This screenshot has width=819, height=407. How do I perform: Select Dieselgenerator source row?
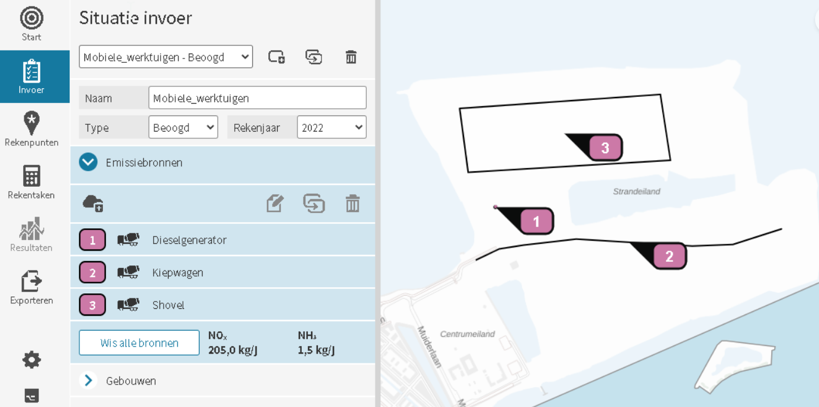click(x=223, y=240)
